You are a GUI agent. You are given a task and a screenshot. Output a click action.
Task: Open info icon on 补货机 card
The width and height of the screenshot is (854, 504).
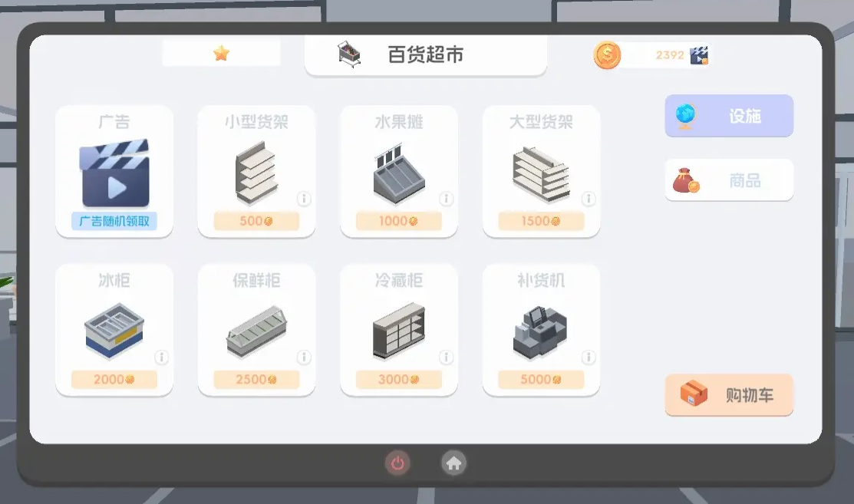point(589,357)
